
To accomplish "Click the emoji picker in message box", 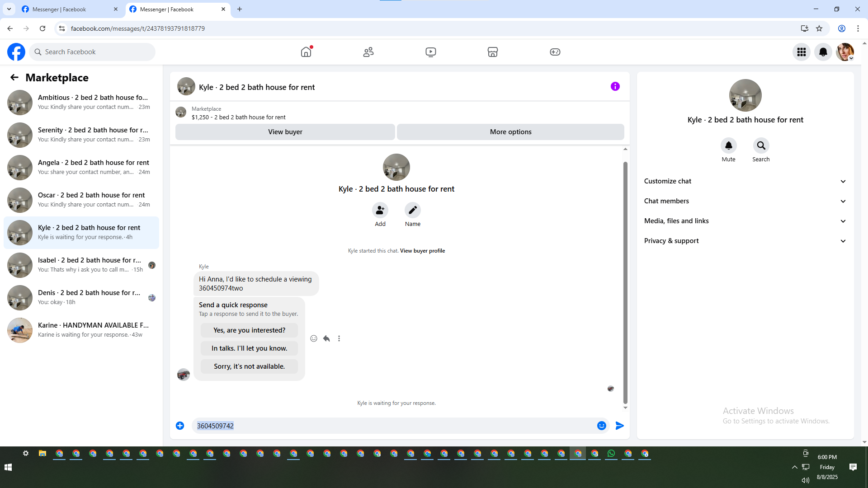I will [x=601, y=426].
